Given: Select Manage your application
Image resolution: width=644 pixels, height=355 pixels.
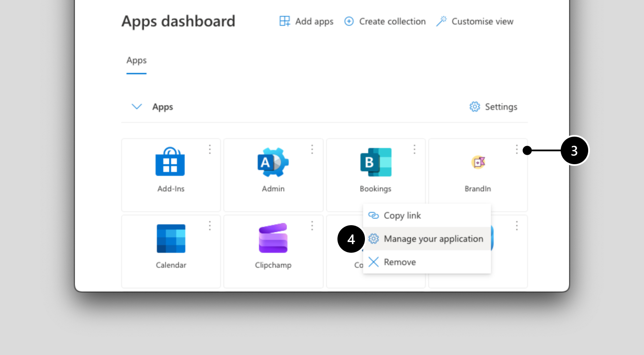Looking at the screenshot, I should point(427,239).
